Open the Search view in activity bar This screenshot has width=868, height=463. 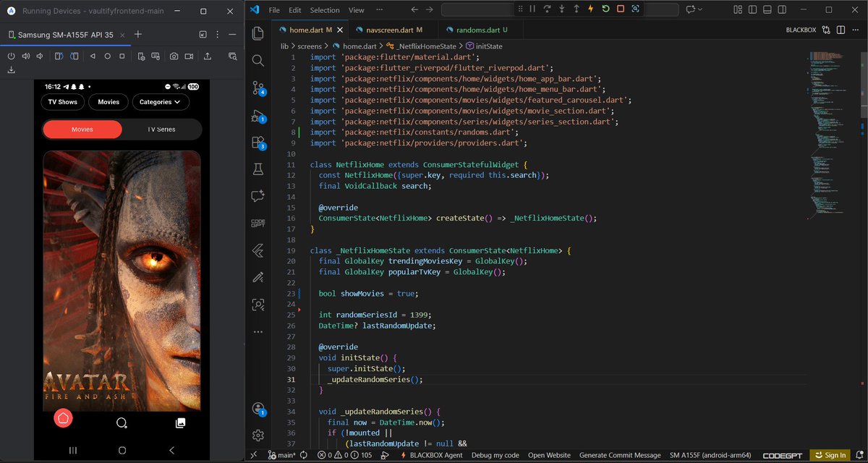tap(258, 60)
